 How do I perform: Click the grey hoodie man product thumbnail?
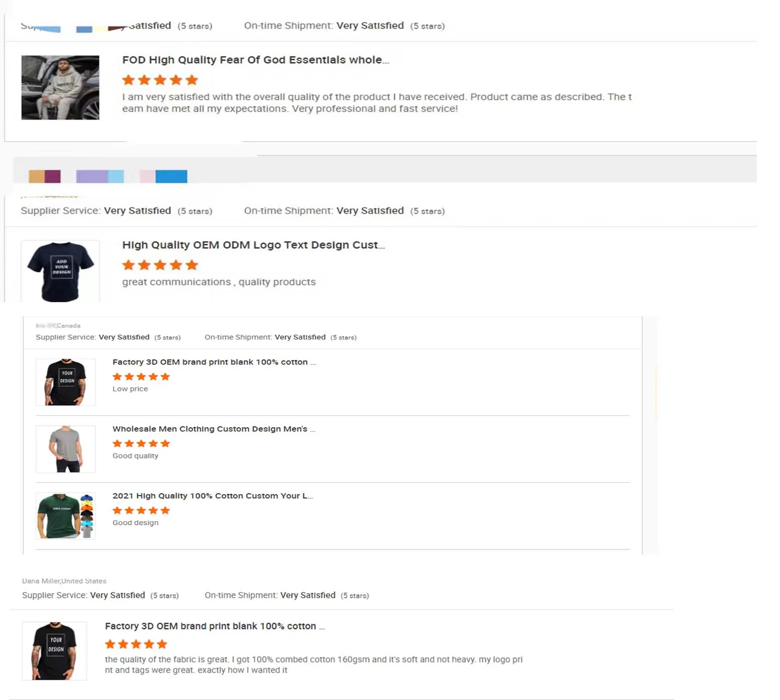(60, 88)
